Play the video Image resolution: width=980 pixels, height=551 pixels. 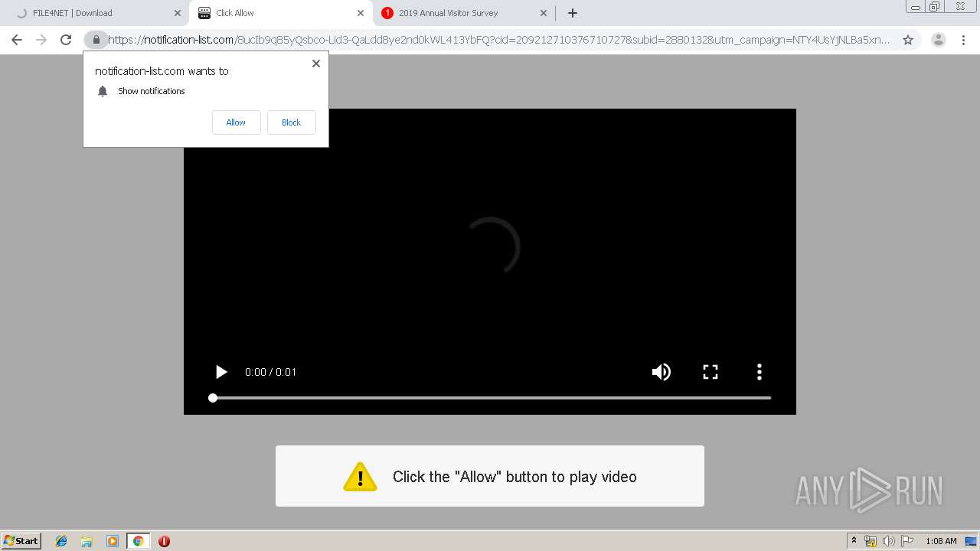click(220, 372)
